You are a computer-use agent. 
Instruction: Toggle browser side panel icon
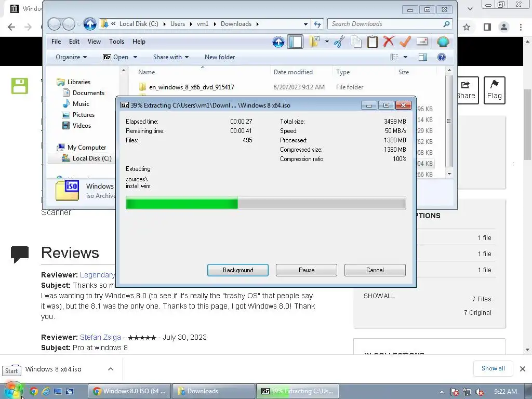(x=487, y=27)
